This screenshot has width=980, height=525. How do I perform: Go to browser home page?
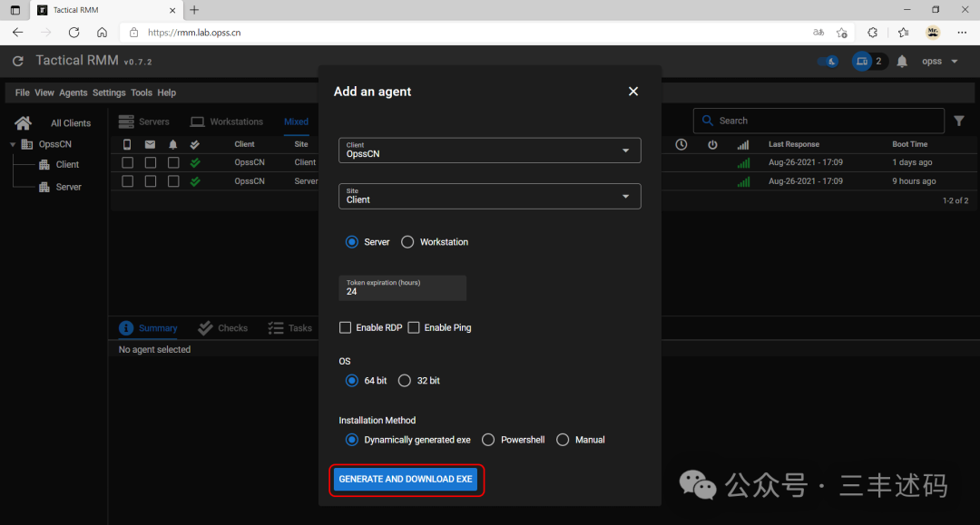click(102, 33)
